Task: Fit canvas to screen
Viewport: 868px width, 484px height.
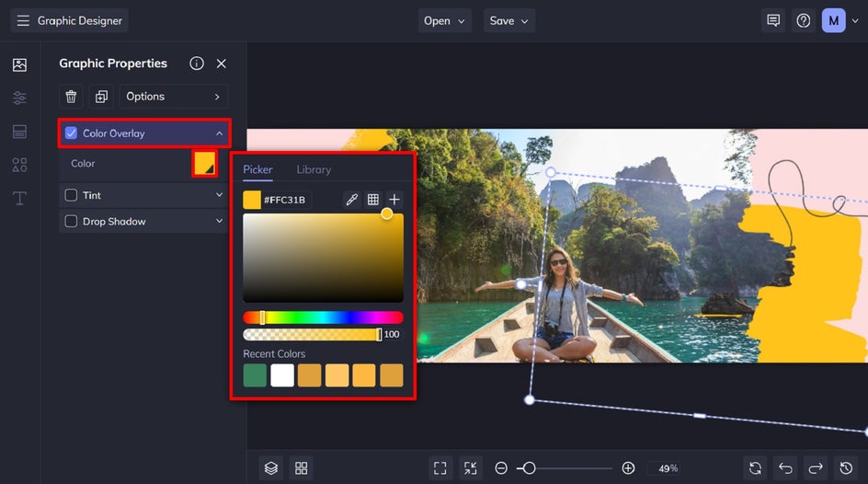Action: pos(440,468)
